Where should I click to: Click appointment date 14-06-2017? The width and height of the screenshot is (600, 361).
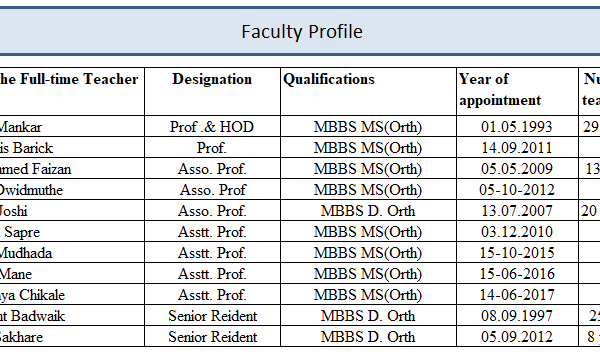(517, 295)
